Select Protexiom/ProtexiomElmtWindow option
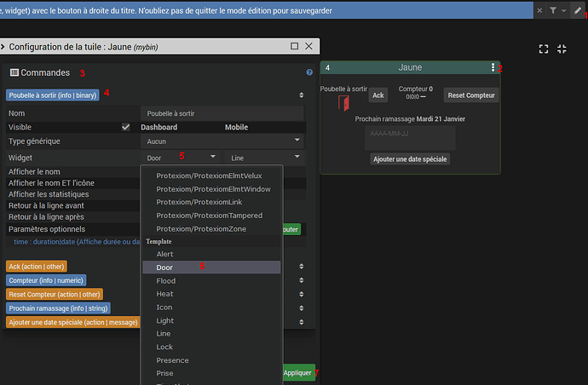This screenshot has width=588, height=385. (x=213, y=189)
